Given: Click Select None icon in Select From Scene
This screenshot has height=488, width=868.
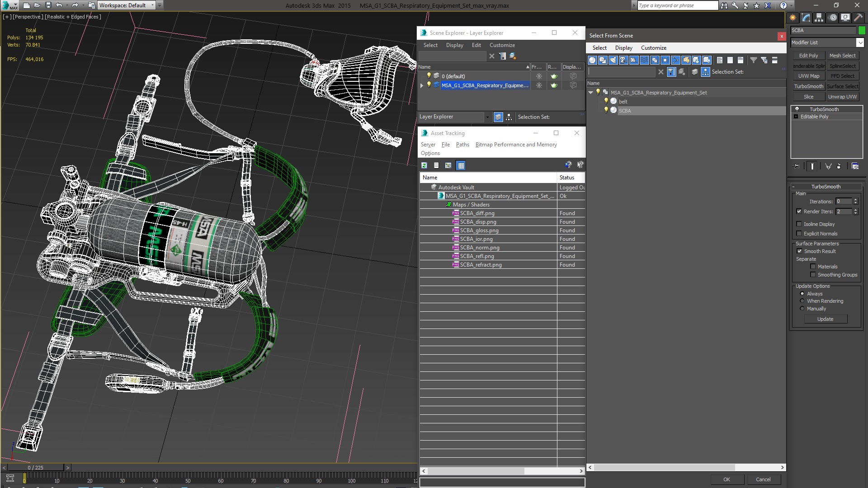Looking at the screenshot, I should 730,60.
